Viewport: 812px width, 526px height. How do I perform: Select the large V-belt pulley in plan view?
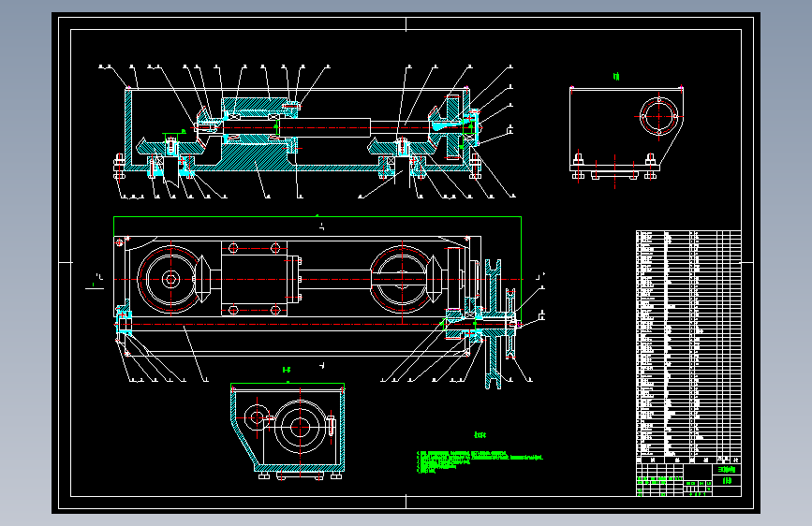click(x=493, y=324)
